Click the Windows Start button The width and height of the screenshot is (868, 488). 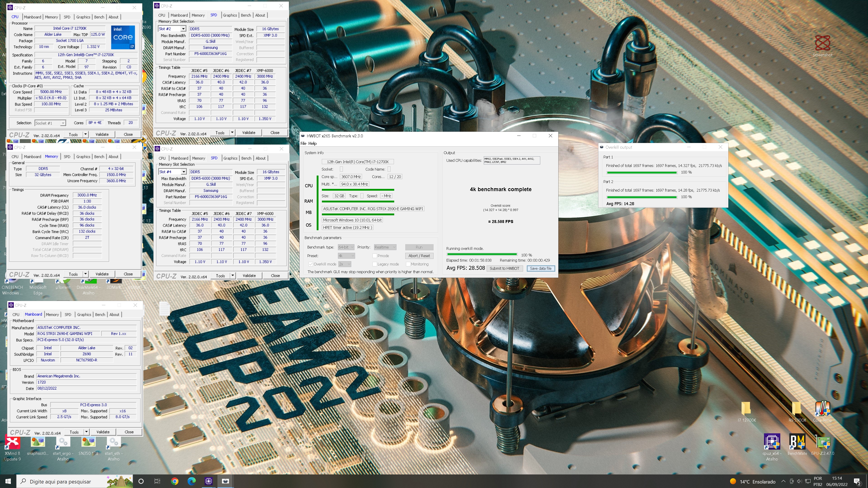8,481
